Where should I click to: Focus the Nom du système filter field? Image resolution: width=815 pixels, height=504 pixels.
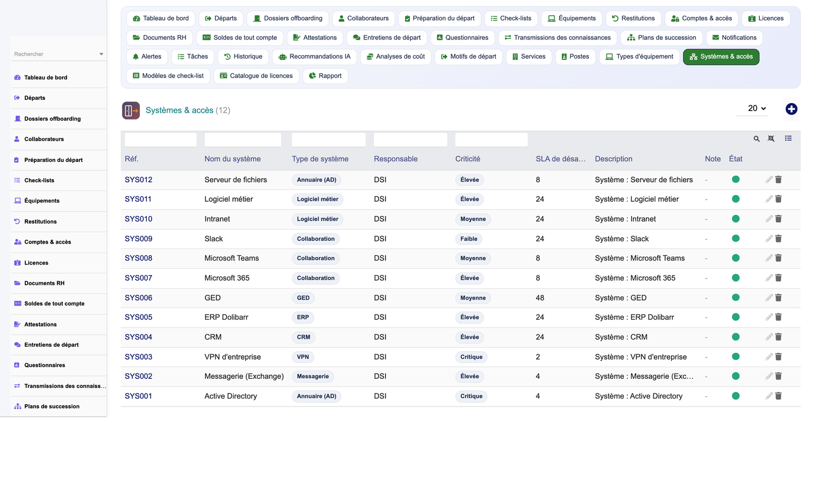coord(243,140)
